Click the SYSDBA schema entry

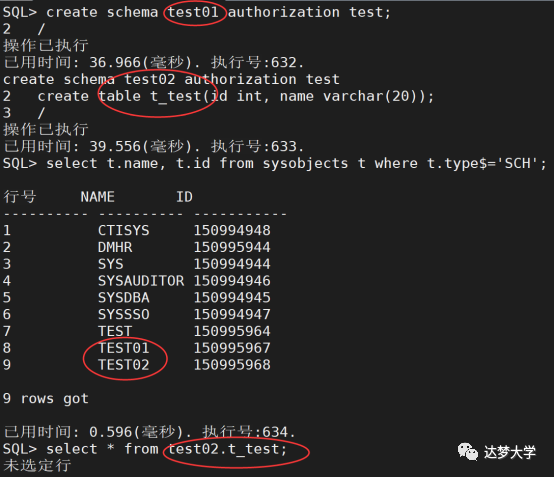124,298
